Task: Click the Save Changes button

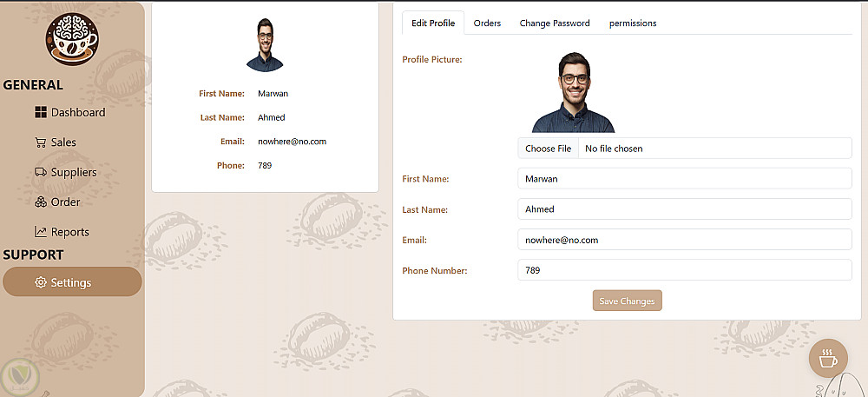Action: click(628, 301)
